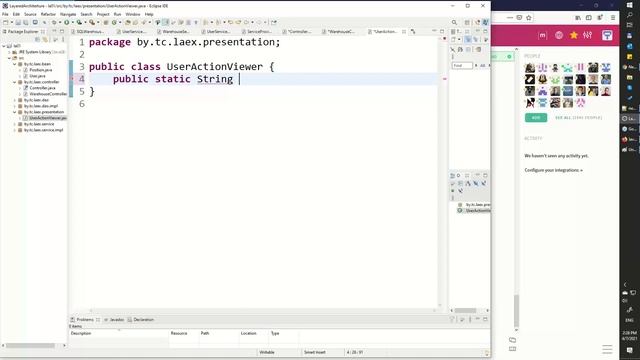Open the Window menu
The width and height of the screenshot is (640, 360).
(133, 14)
